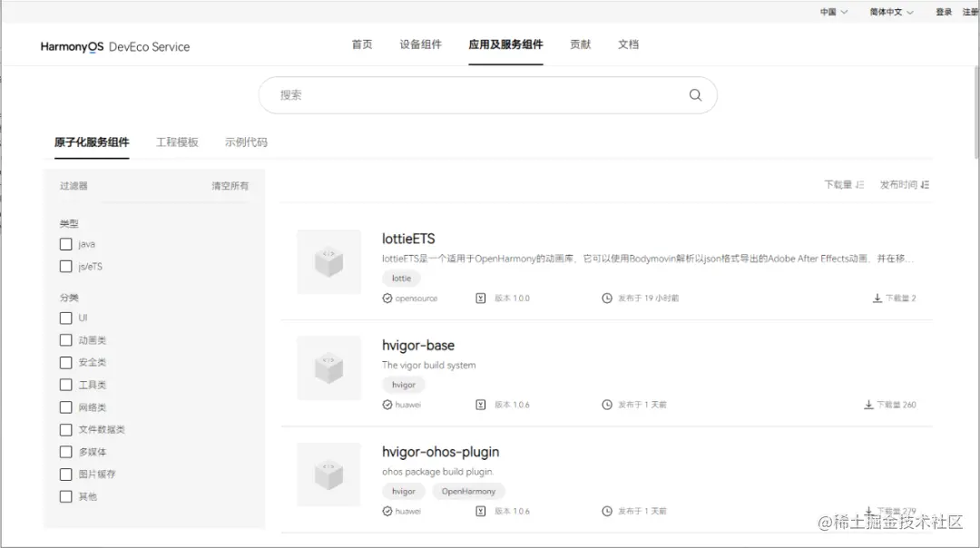Sort by 发布时间 using its sort icon
The height and width of the screenshot is (548, 980).
925,184
